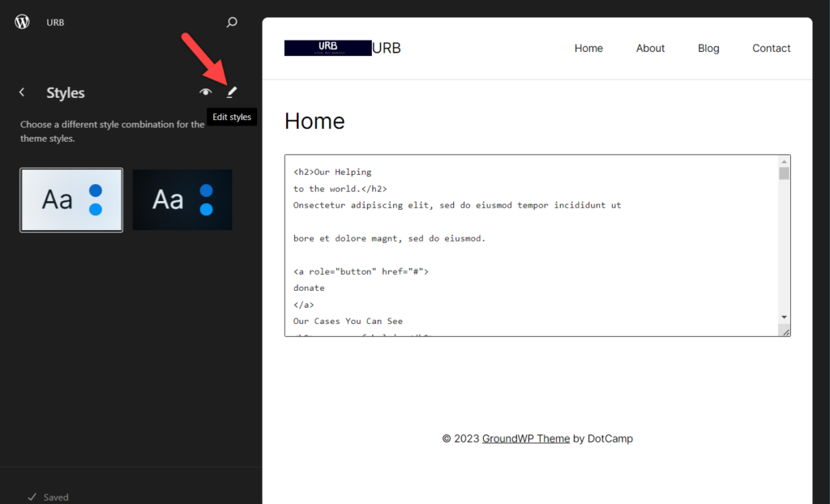Open the Blog navigation item
830x504 pixels.
(x=708, y=48)
